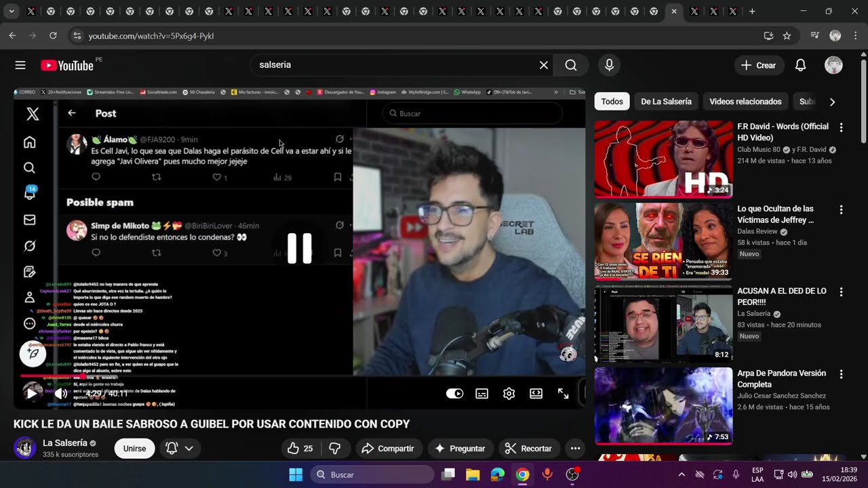The height and width of the screenshot is (488, 868).
Task: Open the La Salsería channel name
Action: coord(64,443)
